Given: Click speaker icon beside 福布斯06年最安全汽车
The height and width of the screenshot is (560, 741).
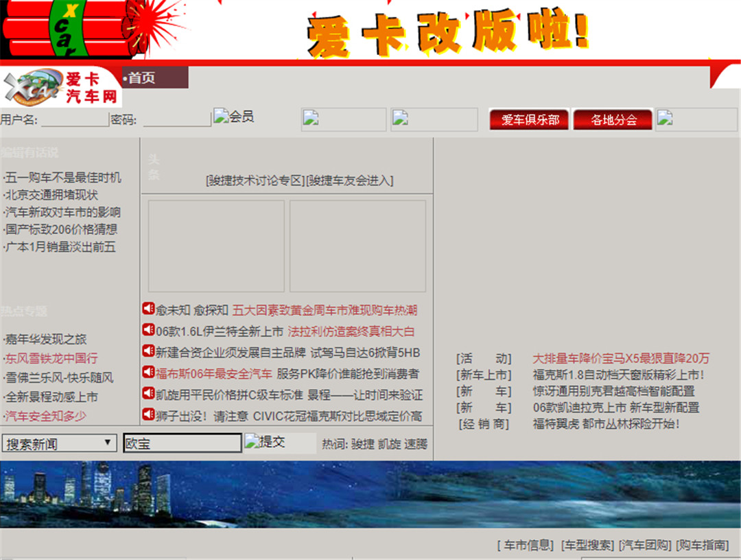Looking at the screenshot, I should pos(148,373).
